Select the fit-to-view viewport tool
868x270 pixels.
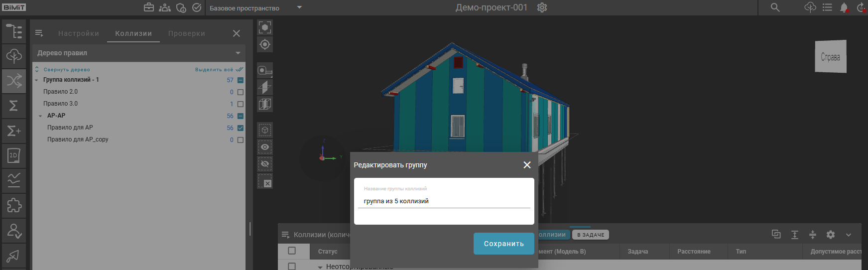[x=265, y=27]
